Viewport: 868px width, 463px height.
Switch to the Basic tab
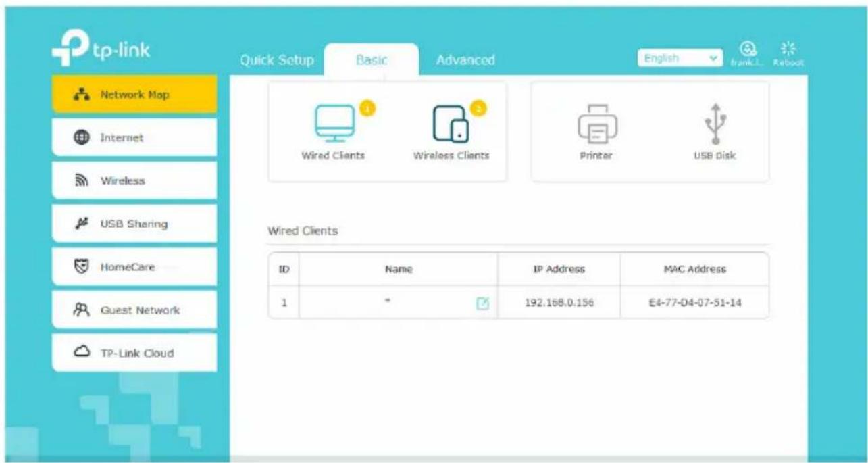click(x=371, y=59)
